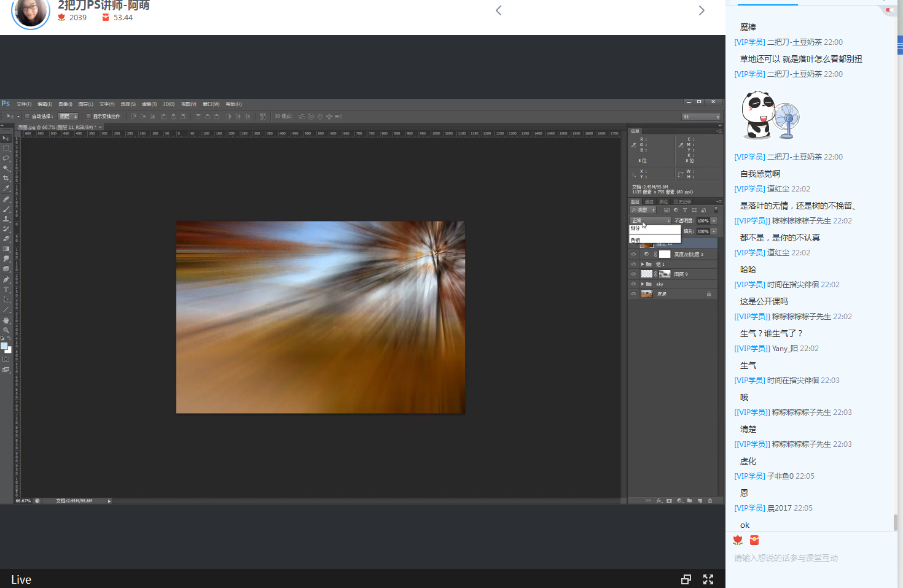Expand the 组 1 layer group
The image size is (903, 588).
(643, 265)
